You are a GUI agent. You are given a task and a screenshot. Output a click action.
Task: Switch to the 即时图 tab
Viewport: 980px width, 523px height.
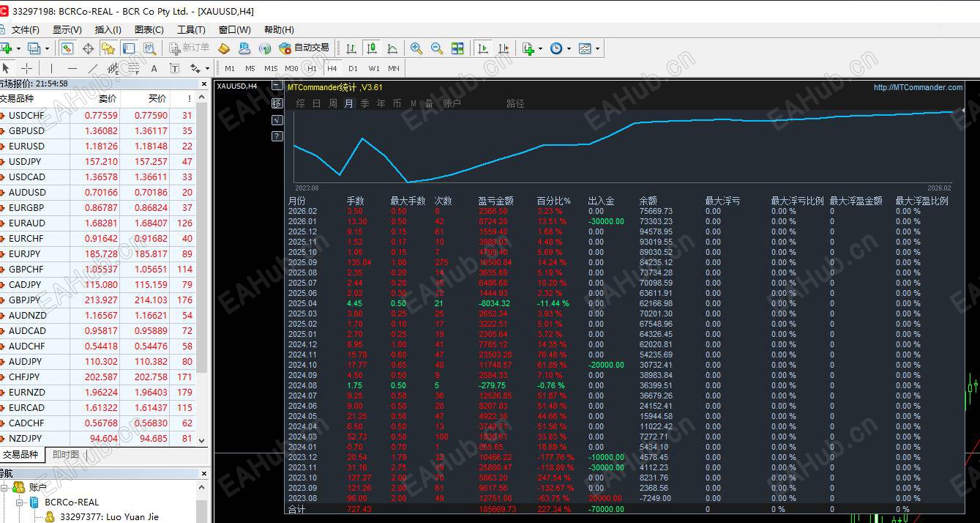click(x=66, y=454)
